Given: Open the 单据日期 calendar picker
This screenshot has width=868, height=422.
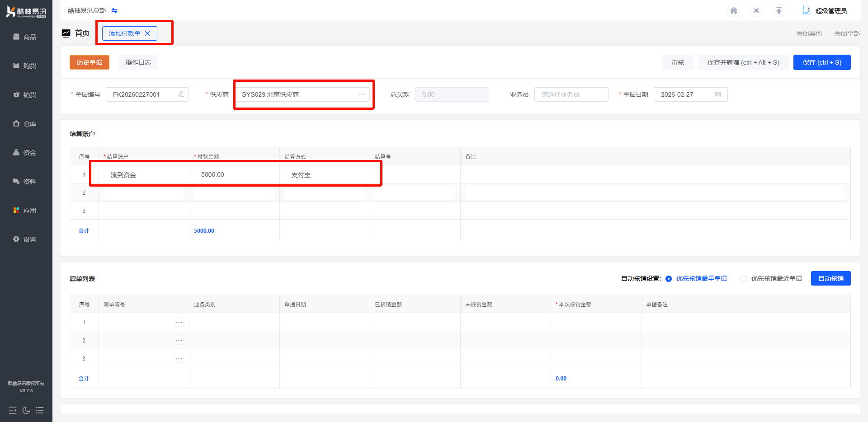Looking at the screenshot, I should click(717, 94).
